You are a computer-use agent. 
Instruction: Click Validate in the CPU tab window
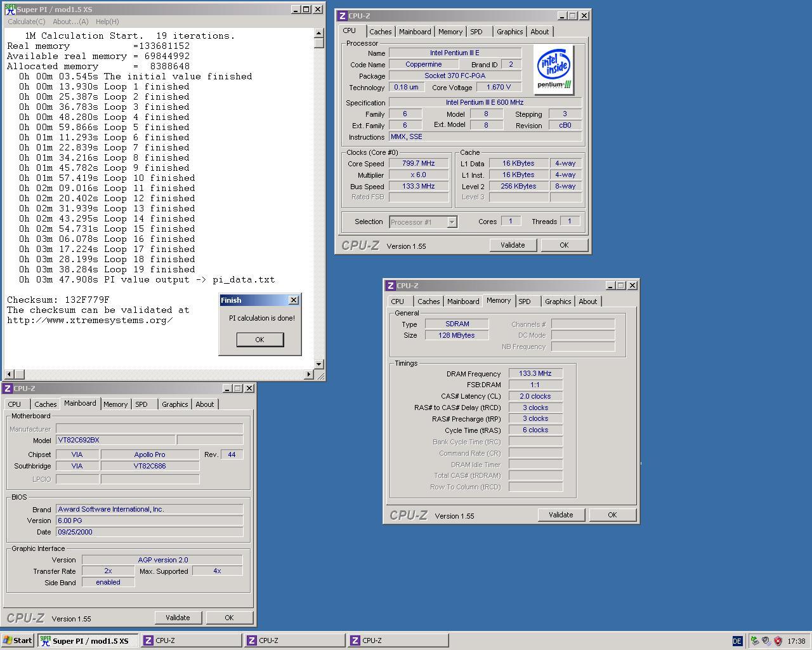(513, 245)
